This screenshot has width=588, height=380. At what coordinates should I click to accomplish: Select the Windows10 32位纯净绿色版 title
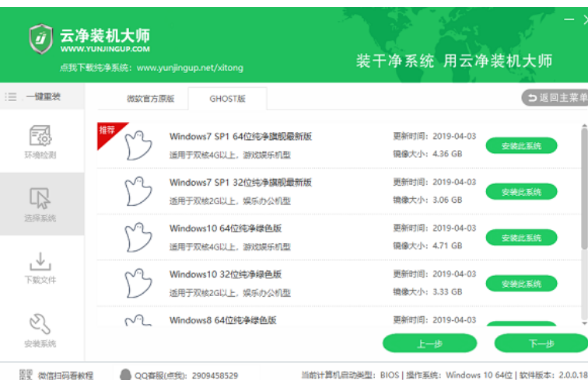pos(226,274)
